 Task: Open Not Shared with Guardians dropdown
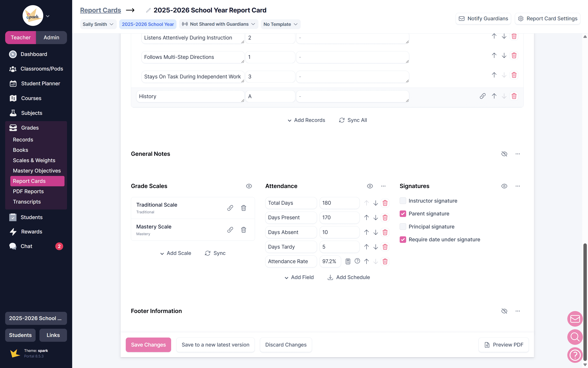[218, 24]
